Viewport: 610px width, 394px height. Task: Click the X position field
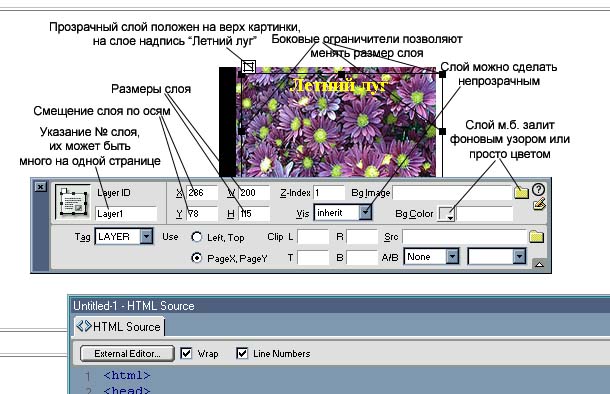click(202, 193)
